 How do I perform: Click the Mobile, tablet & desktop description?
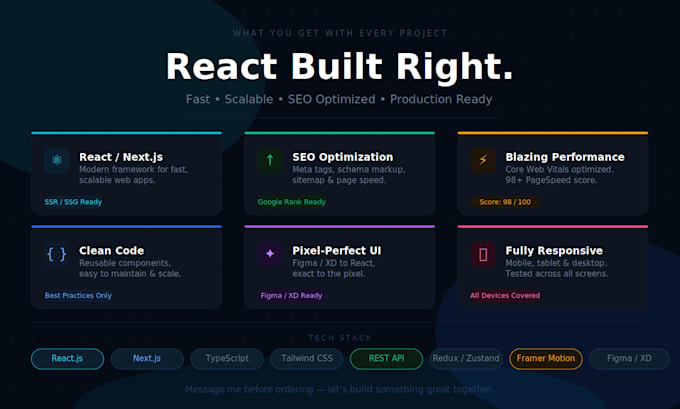[x=557, y=268]
